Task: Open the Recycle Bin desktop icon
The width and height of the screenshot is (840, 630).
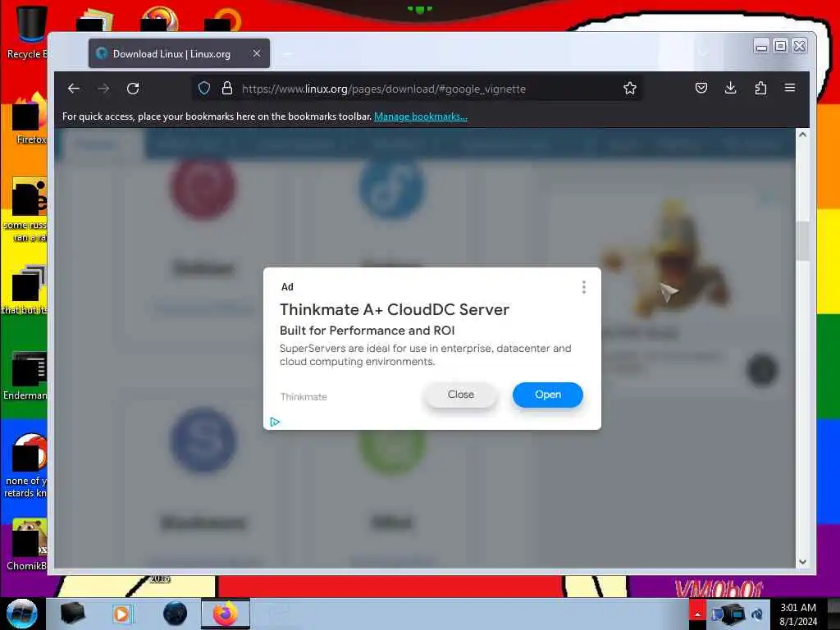Action: click(x=30, y=32)
